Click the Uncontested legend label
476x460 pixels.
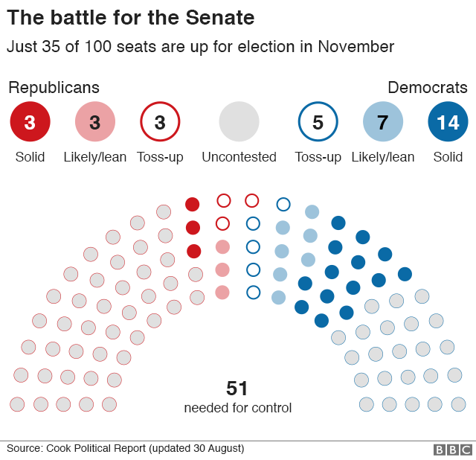pyautogui.click(x=239, y=157)
